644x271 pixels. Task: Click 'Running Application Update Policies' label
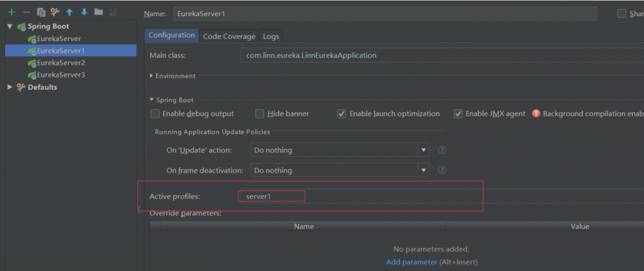213,132
